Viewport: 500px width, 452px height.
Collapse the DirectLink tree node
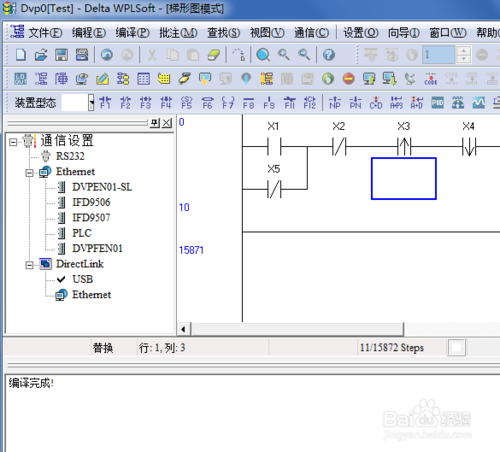29,265
